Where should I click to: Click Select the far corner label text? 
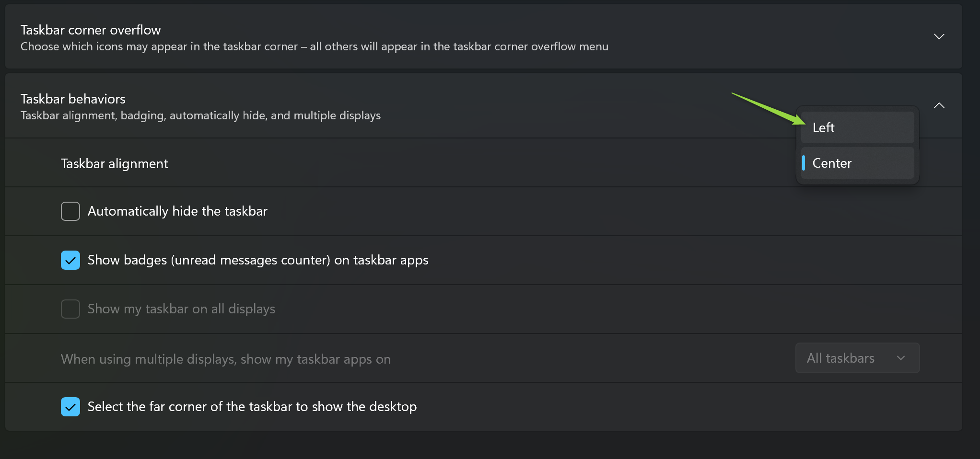coord(252,407)
